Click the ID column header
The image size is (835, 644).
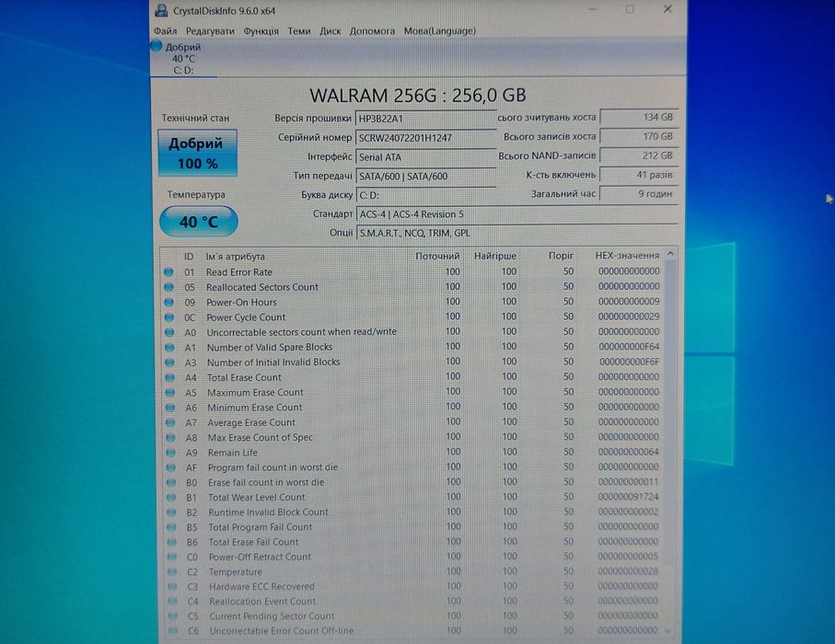click(x=189, y=257)
